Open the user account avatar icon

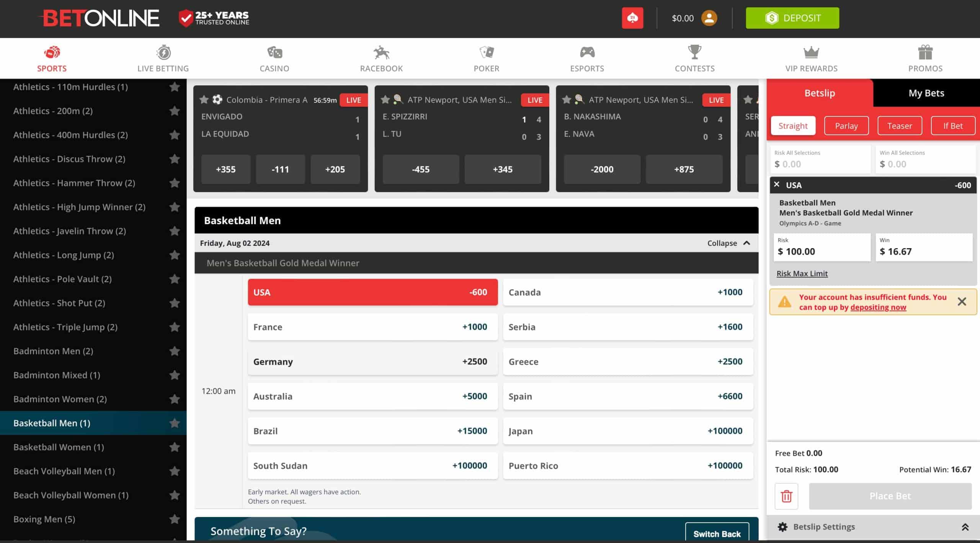[x=709, y=18]
